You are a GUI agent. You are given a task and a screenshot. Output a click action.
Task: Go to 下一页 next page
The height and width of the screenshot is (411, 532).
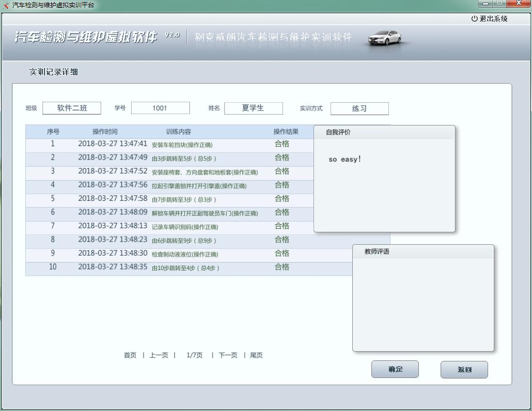click(x=228, y=355)
